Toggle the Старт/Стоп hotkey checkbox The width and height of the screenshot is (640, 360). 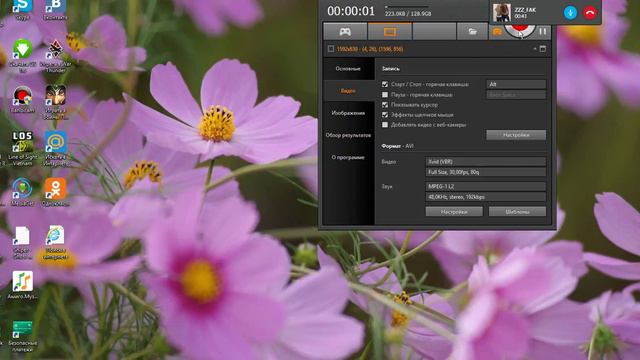click(385, 84)
